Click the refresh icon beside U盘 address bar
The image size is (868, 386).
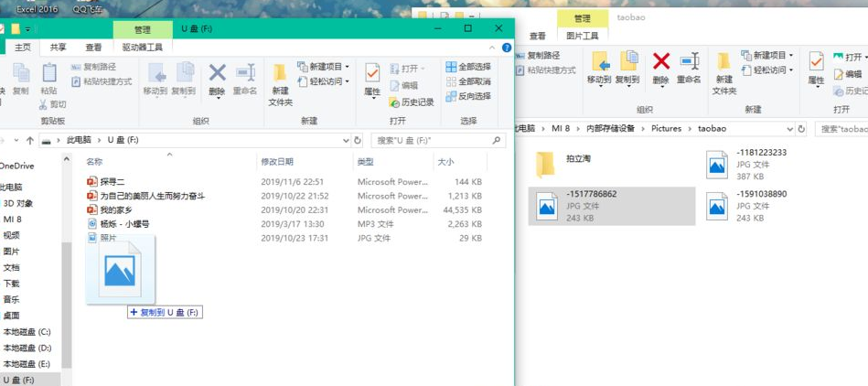(359, 140)
